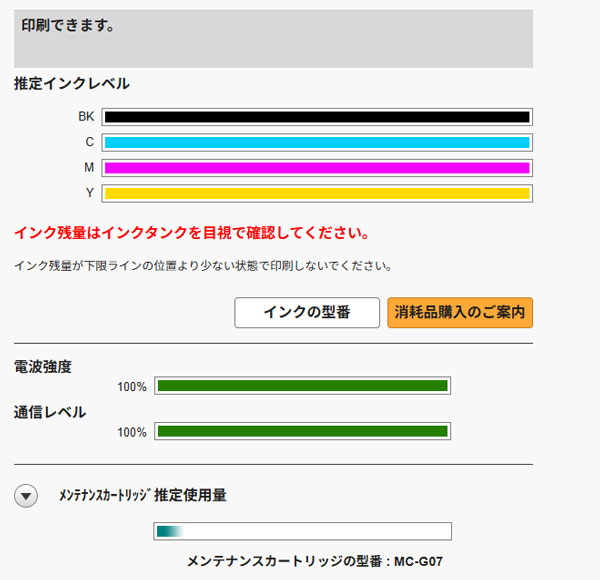Click the 推定インクレベル heading
600x580 pixels.
72,84
